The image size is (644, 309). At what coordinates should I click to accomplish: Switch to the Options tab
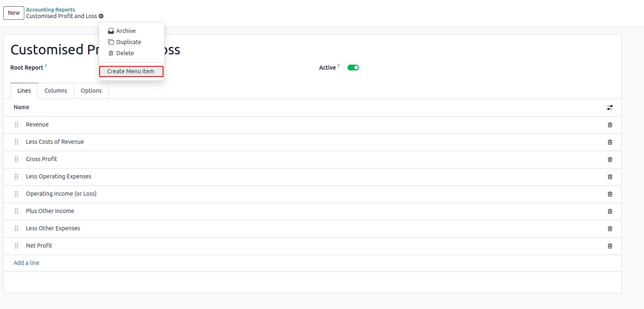pos(91,91)
